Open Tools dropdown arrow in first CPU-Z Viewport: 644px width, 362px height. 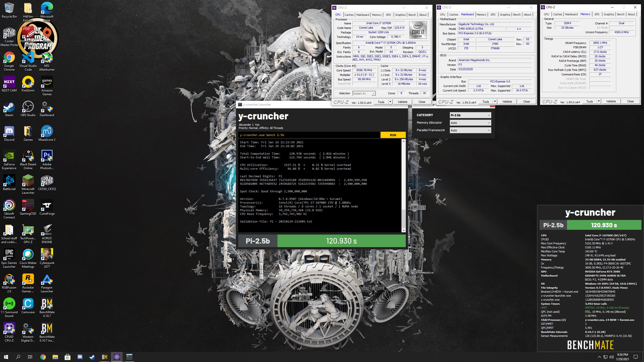point(390,102)
